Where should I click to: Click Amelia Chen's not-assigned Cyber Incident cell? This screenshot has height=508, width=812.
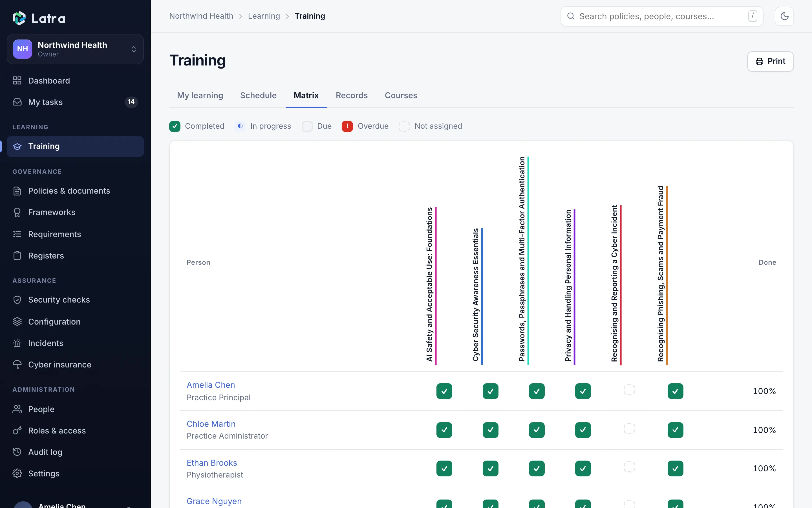coord(629,390)
